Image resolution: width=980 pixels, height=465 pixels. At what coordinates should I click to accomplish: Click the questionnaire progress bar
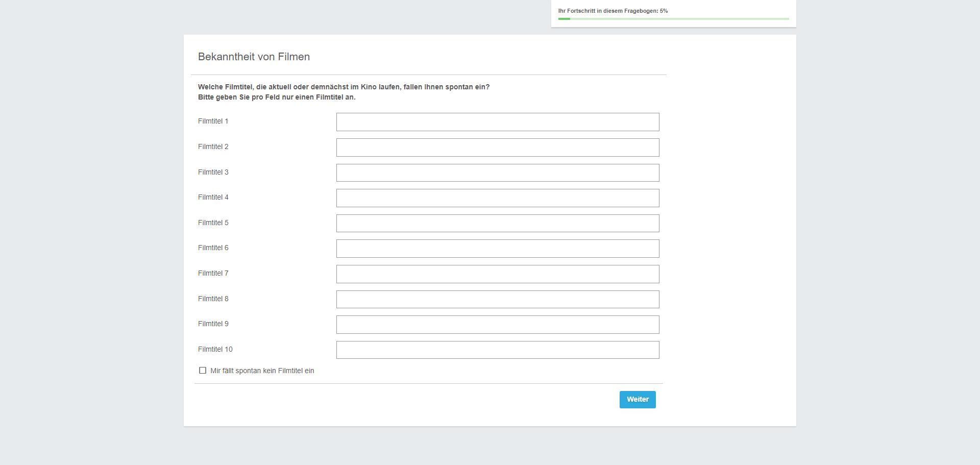pos(673,19)
